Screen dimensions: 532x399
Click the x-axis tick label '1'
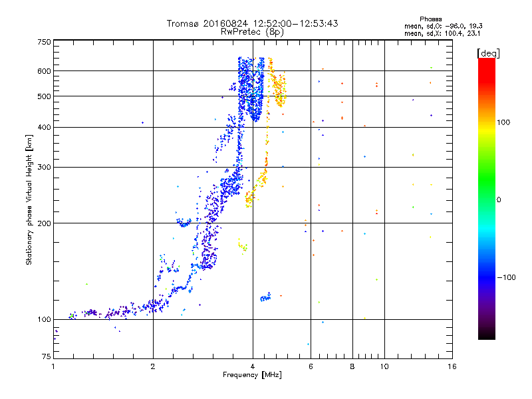53,366
